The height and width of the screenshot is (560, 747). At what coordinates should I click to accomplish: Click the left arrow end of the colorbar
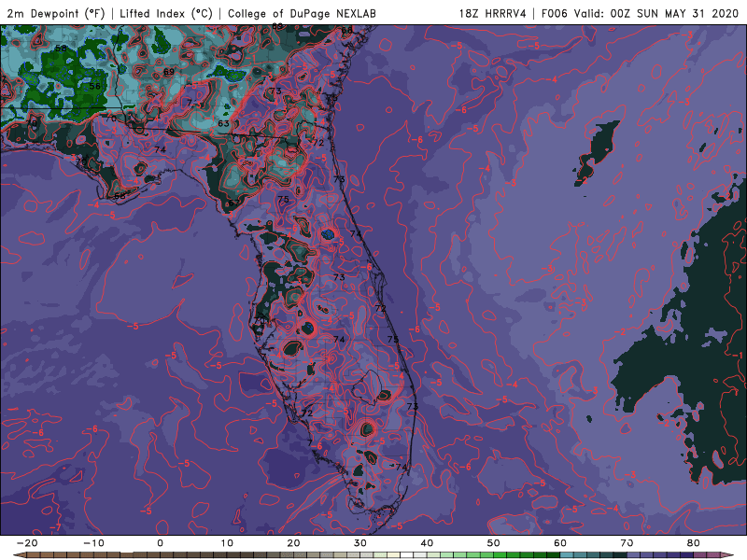[19, 555]
